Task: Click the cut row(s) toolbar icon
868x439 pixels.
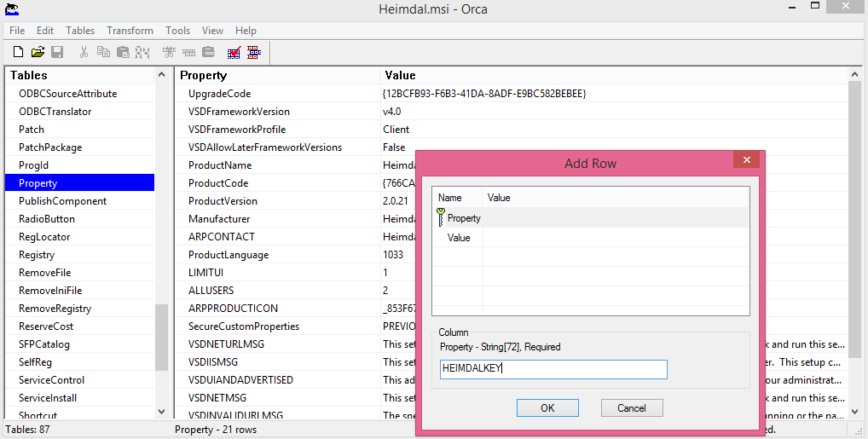Action: [x=169, y=52]
